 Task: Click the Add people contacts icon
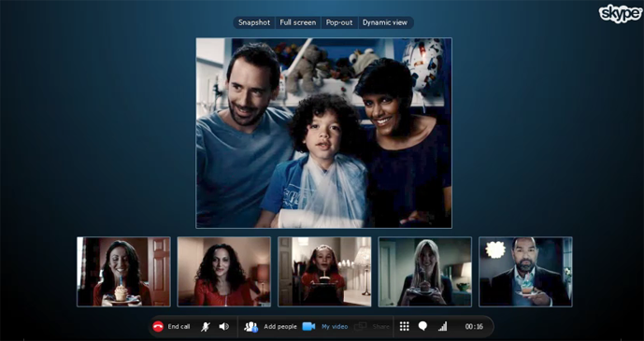[250, 327]
